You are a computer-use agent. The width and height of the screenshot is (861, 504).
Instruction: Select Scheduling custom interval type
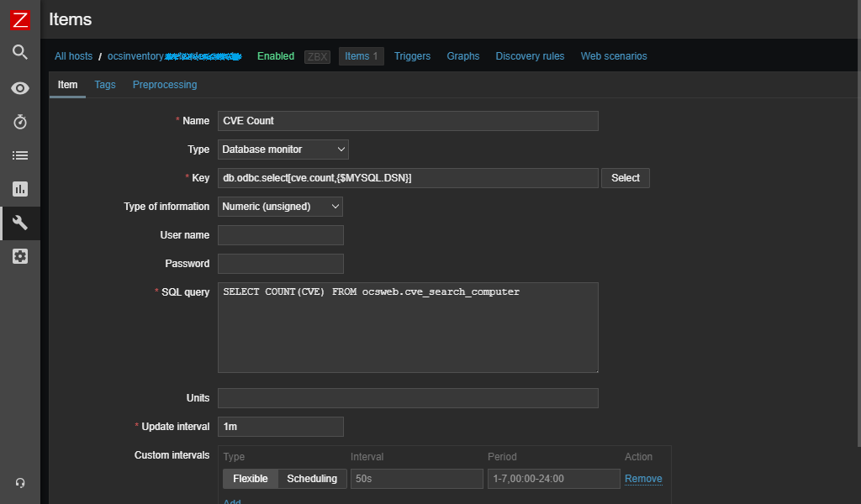(312, 479)
